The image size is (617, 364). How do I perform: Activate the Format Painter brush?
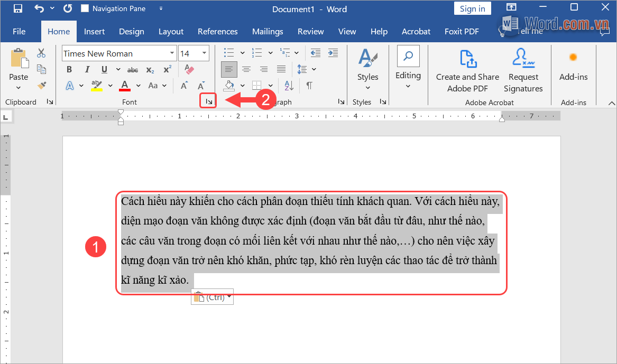pos(41,85)
